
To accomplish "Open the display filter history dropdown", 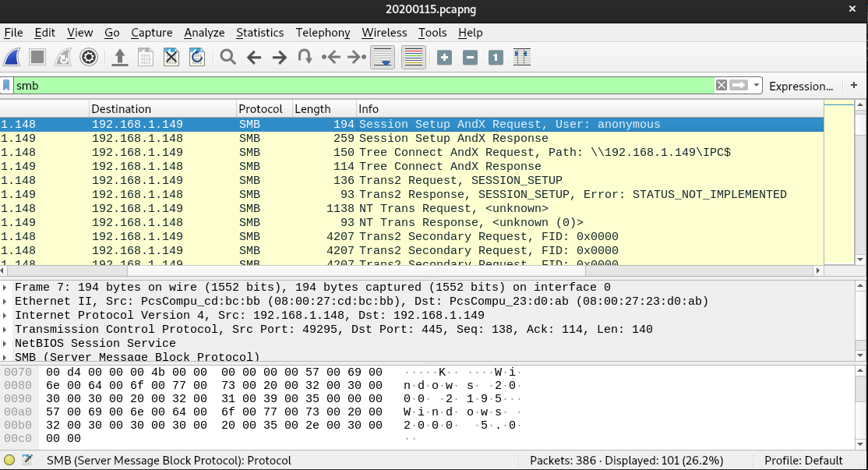I will tap(756, 86).
